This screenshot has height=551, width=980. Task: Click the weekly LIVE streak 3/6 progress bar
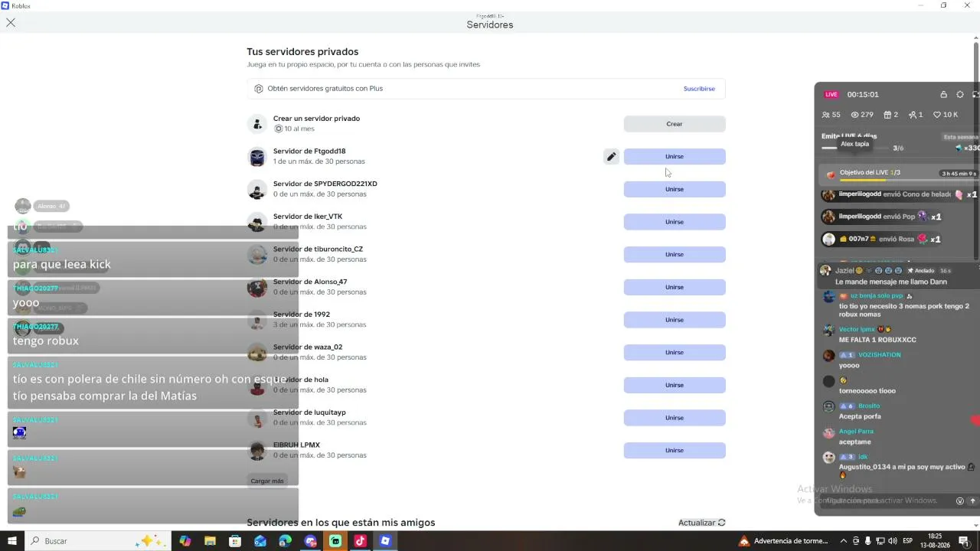click(855, 148)
